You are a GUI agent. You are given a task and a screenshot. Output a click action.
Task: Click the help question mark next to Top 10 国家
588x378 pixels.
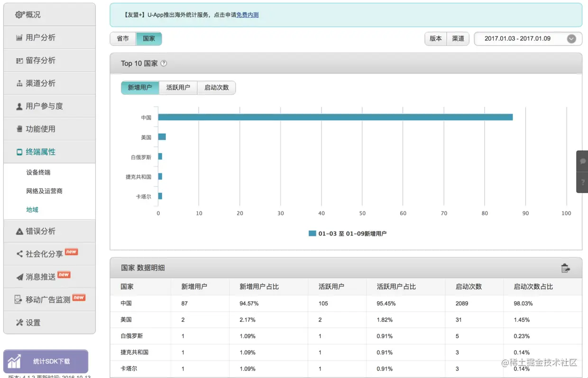164,63
